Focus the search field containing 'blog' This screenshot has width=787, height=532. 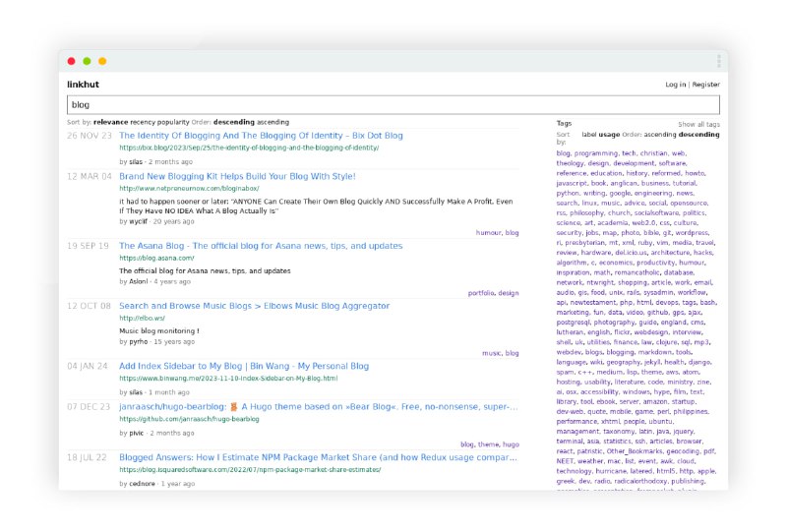393,104
